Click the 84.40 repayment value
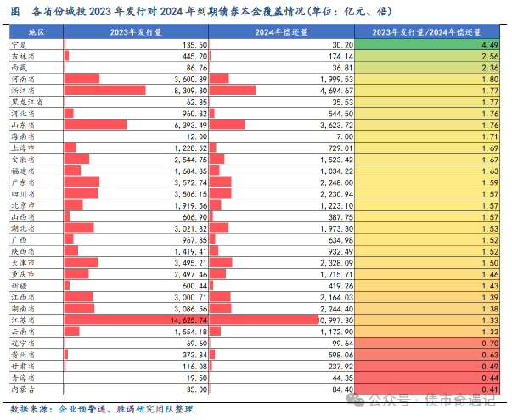This screenshot has width=512, height=420. click(x=342, y=389)
